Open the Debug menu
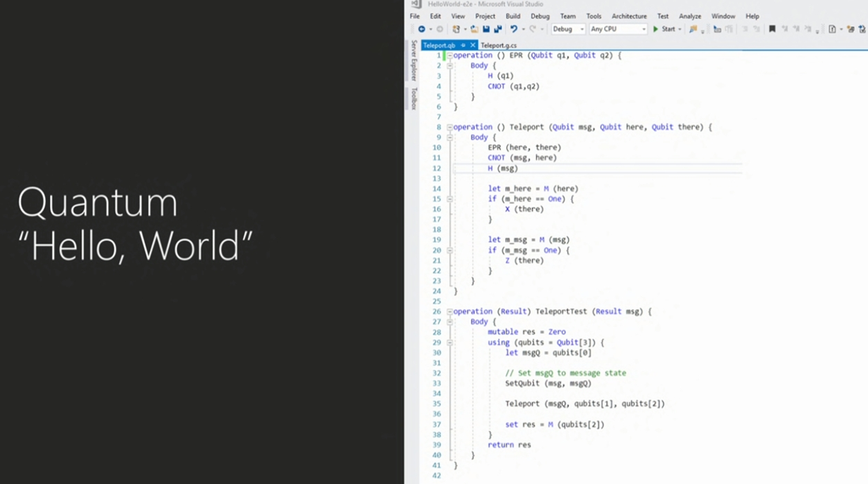The image size is (868, 484). 540,16
